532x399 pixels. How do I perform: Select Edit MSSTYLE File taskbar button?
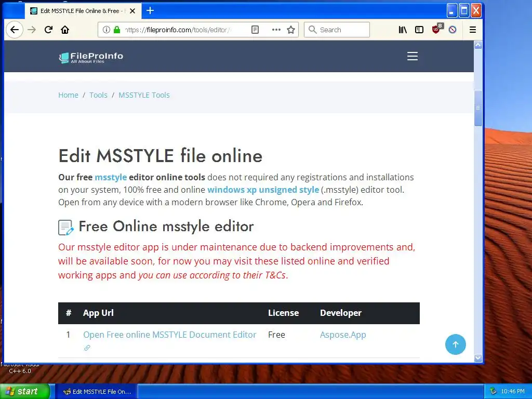tap(96, 392)
